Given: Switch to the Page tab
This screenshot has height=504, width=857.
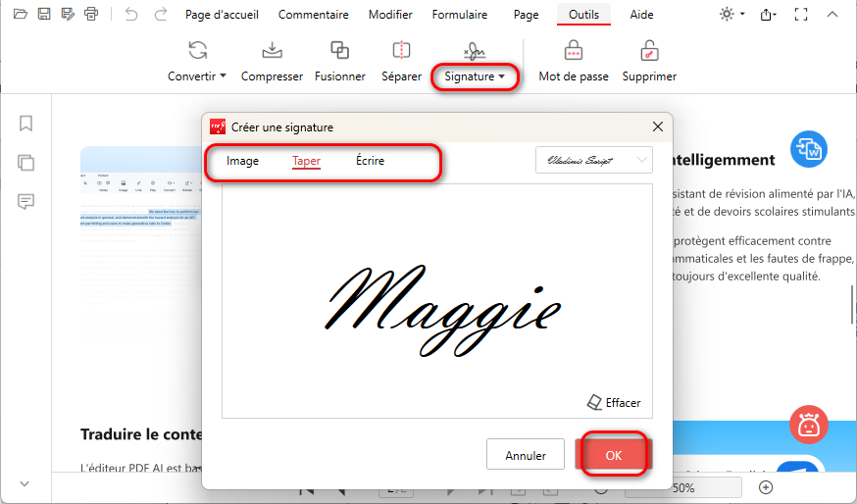Looking at the screenshot, I should (x=526, y=15).
